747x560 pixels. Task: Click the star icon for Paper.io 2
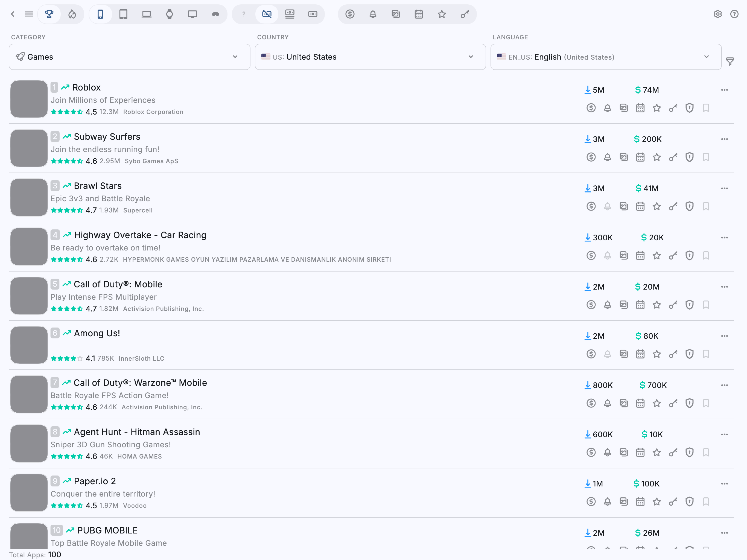(x=656, y=502)
